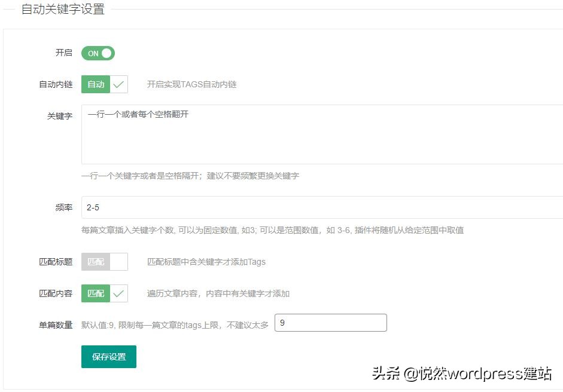Image resolution: width=563 pixels, height=392 pixels.
Task: Disable the 匹配内容 content matching toggle
Action: [105, 293]
